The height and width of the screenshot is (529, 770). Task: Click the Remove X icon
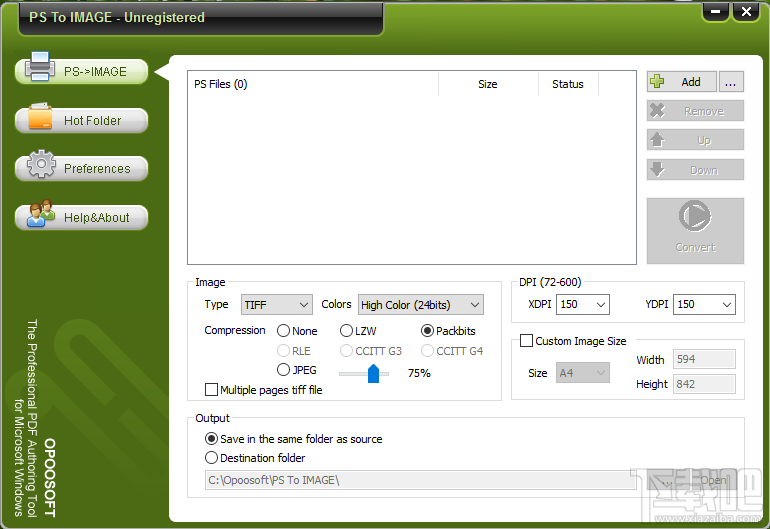tap(658, 111)
